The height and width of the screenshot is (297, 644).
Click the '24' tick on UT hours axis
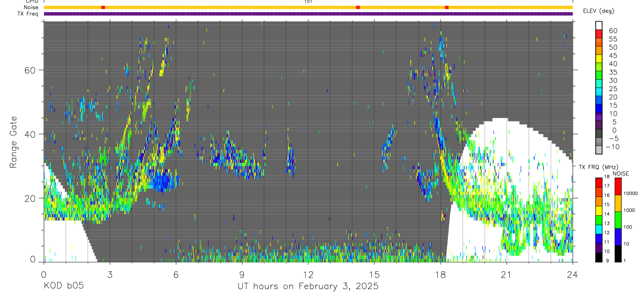tap(572, 274)
